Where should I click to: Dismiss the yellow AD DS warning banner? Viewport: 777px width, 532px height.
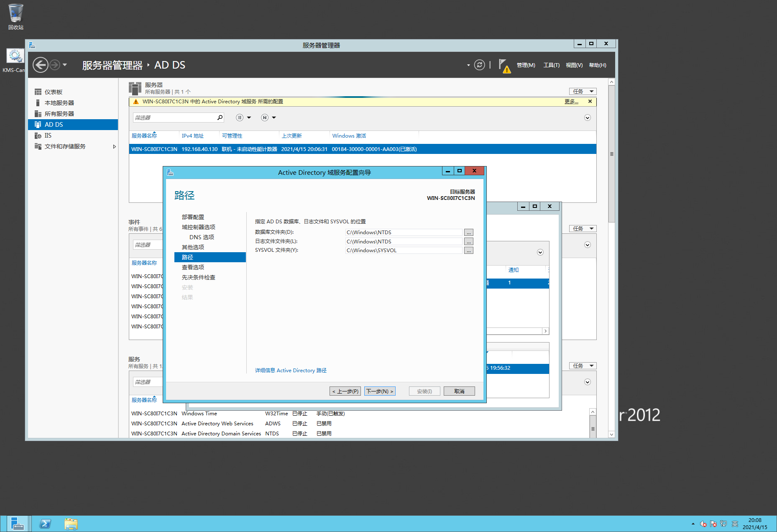pos(590,102)
